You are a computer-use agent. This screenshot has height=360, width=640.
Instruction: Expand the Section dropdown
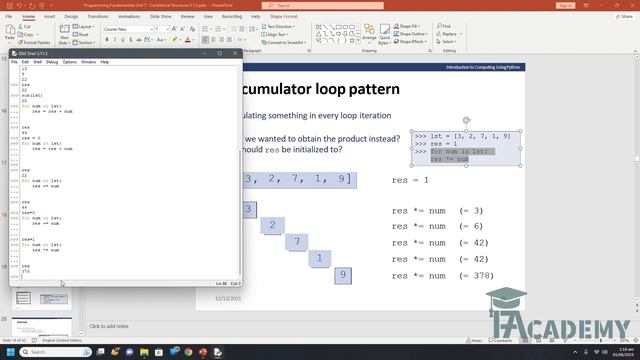tap(84, 42)
